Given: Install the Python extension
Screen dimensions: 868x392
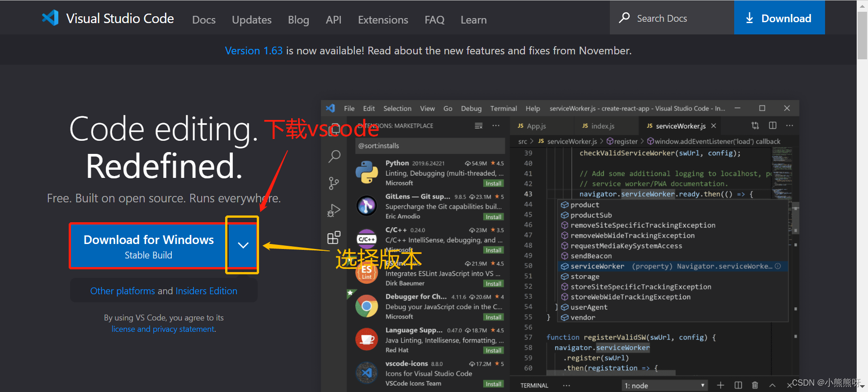Looking at the screenshot, I should (493, 183).
